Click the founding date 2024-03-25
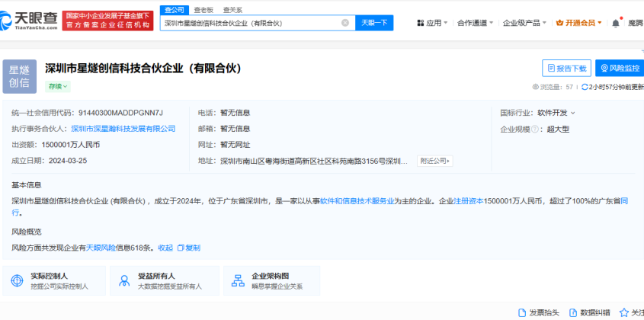Viewport: 644px width, 320px height. (x=68, y=161)
